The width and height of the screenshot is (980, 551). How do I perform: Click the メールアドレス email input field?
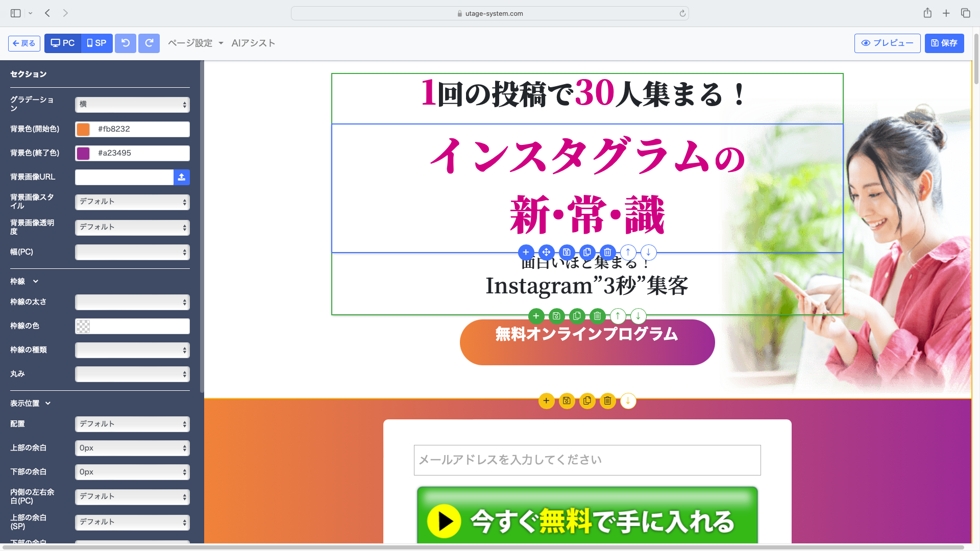pos(587,460)
